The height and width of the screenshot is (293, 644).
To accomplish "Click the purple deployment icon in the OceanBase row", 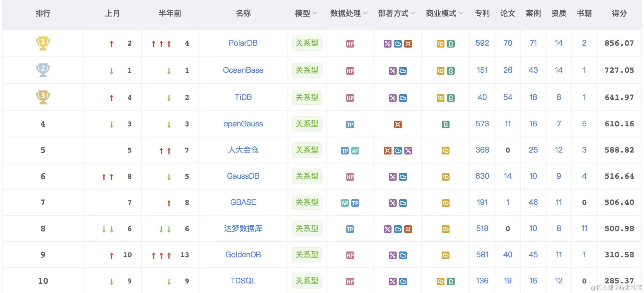I will (393, 71).
